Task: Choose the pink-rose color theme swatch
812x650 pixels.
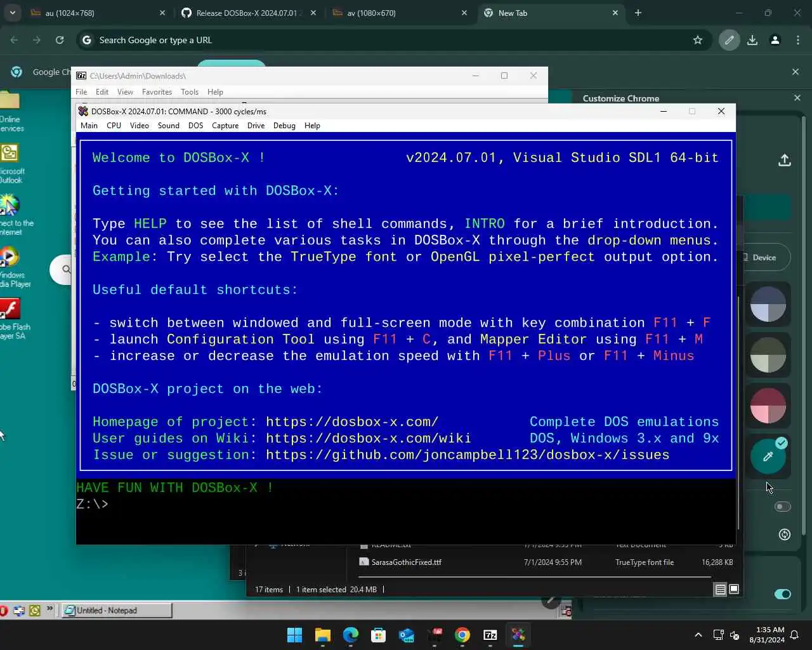Action: tap(768, 406)
